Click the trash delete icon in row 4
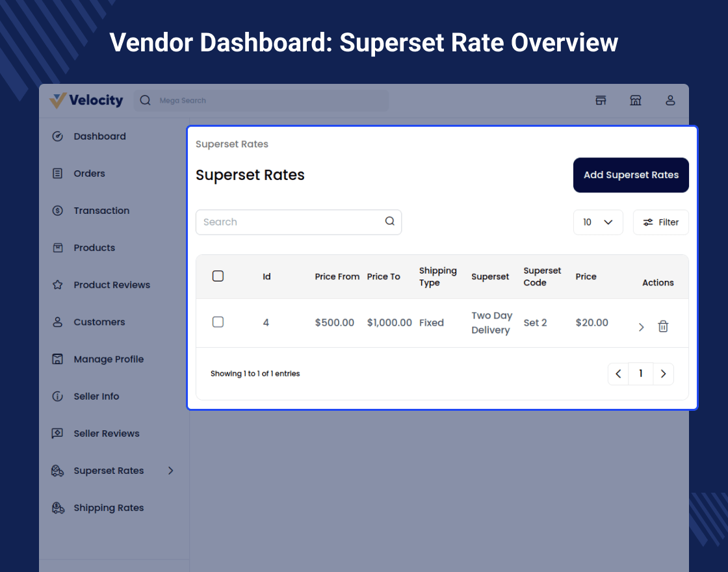 663,326
